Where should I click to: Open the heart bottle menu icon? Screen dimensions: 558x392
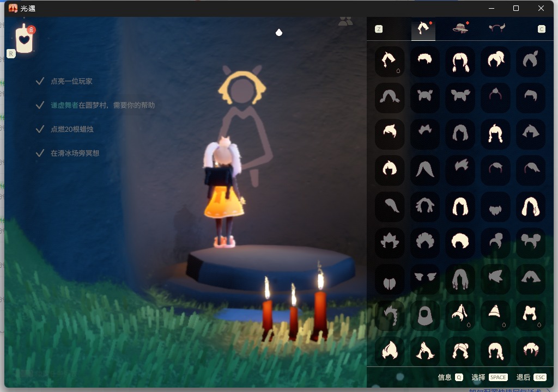pos(25,39)
